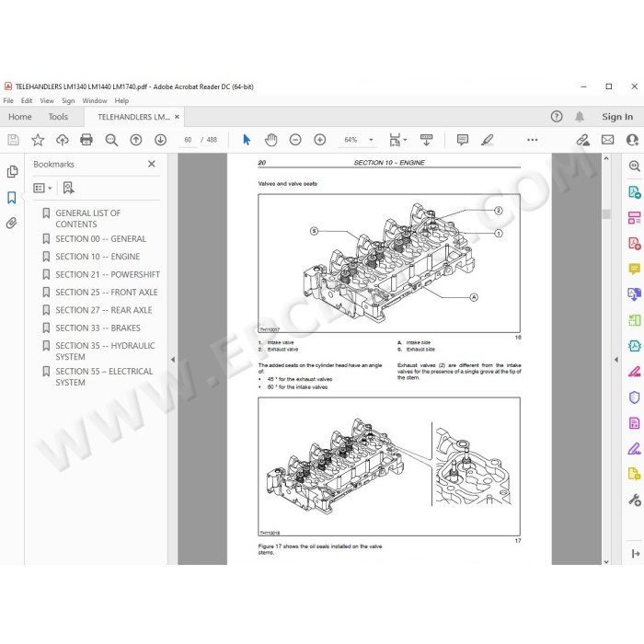The width and height of the screenshot is (644, 644).
Task: Collapse the right tools pane arrow
Action: point(616,360)
